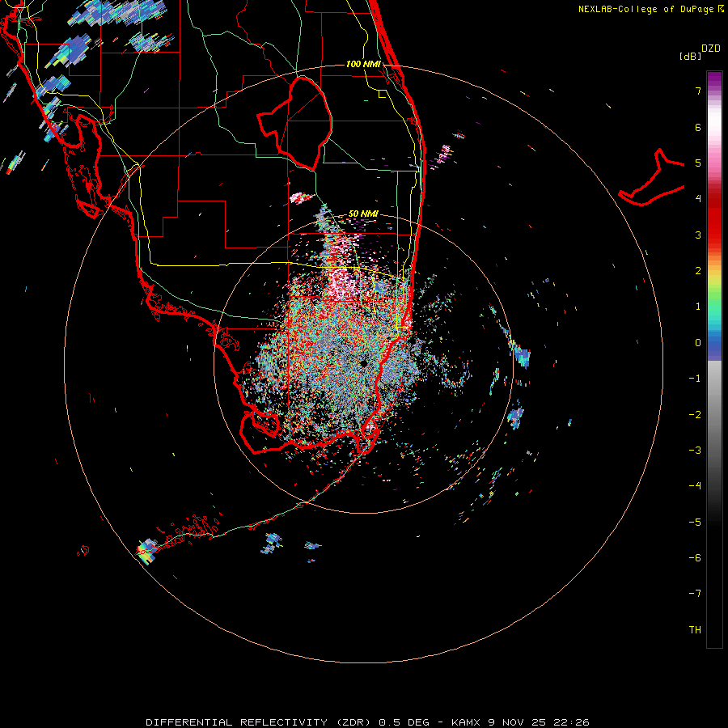Click the NEXLAB-College of DuPage credit text
Screen dimensions: 728x728
click(x=645, y=9)
